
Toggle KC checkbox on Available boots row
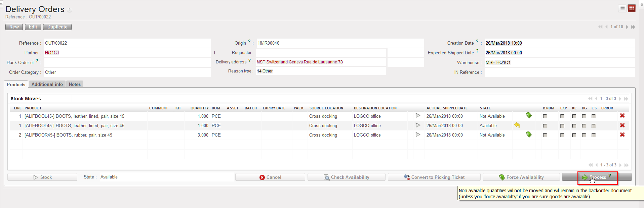coord(574,125)
